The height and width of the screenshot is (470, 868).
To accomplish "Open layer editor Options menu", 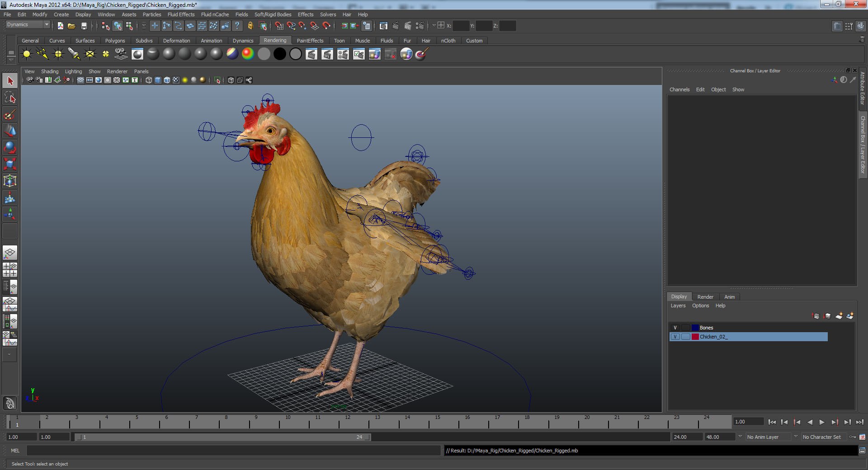I will [x=700, y=306].
